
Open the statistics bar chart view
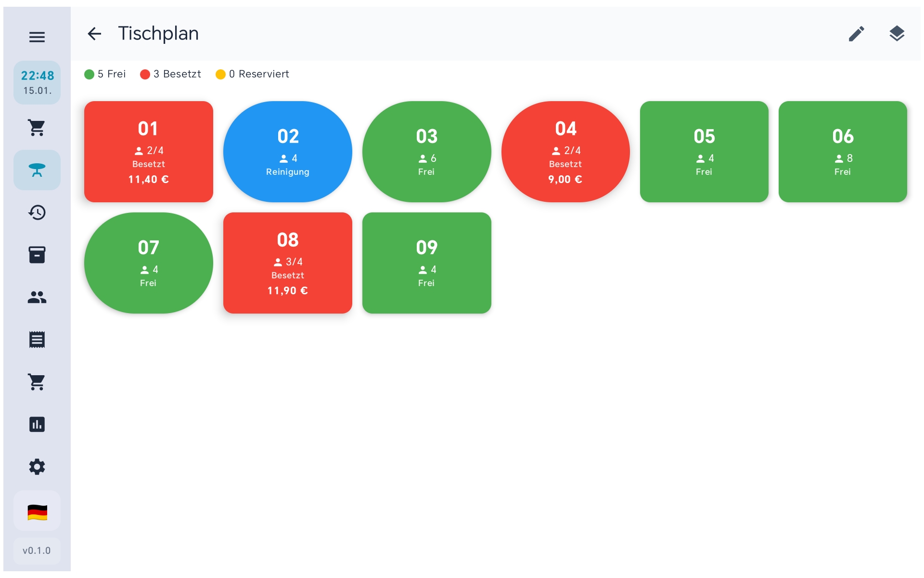(37, 424)
